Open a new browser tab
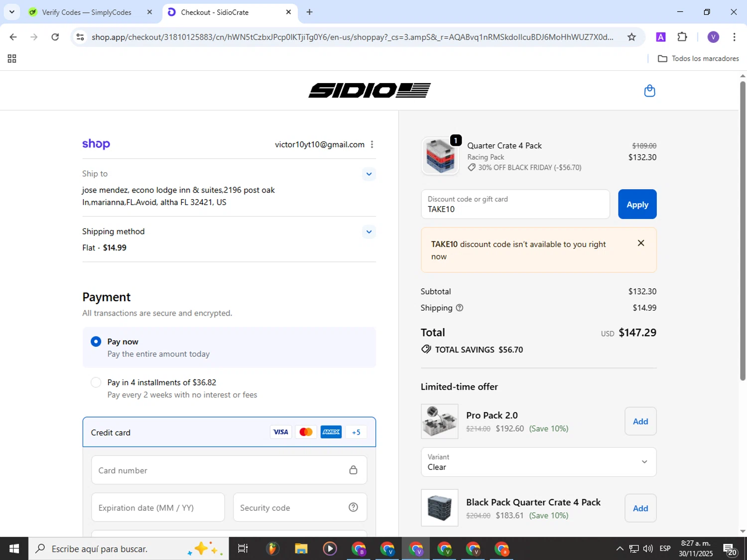This screenshot has height=560, width=747. [x=309, y=12]
